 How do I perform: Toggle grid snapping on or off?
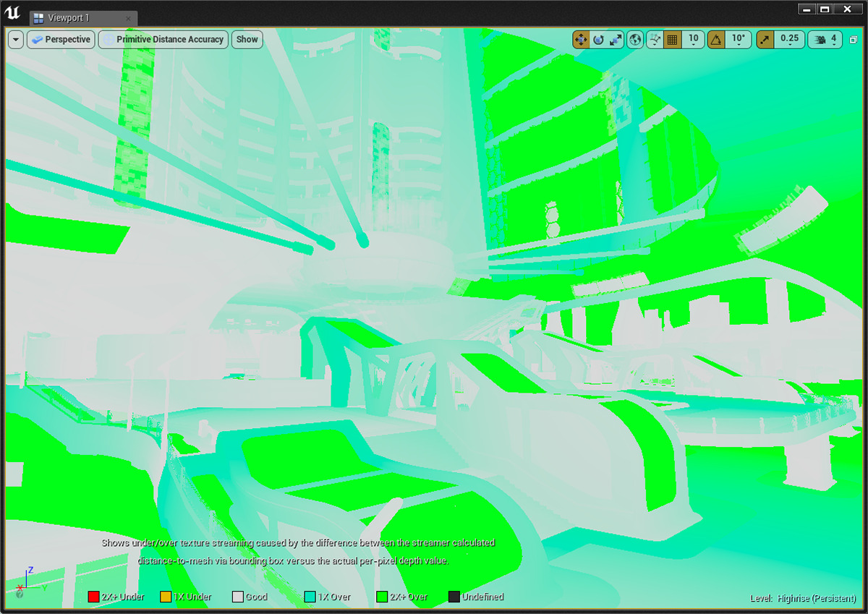click(672, 40)
